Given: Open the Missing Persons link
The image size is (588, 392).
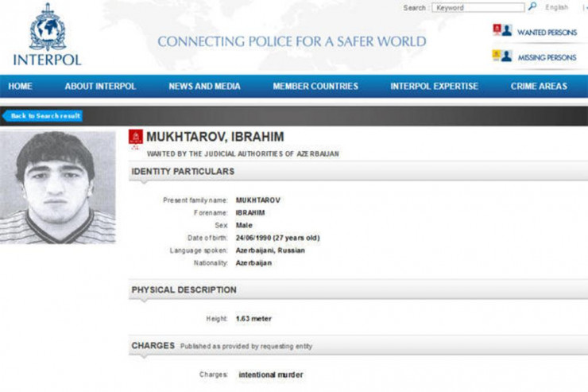Looking at the screenshot, I should click(547, 58).
